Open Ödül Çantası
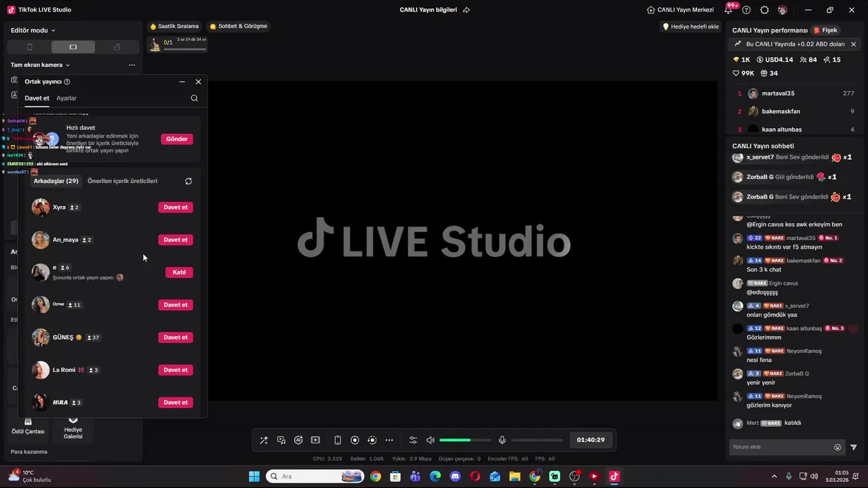 click(x=28, y=426)
